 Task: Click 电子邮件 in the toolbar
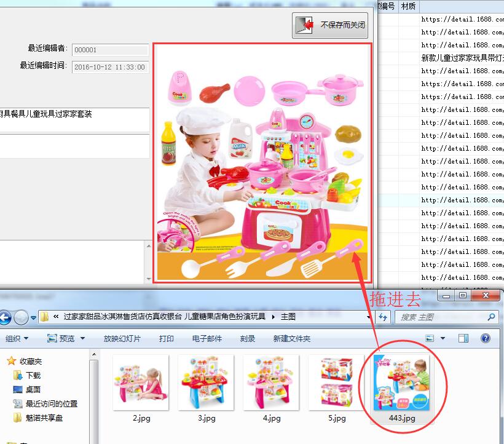tap(207, 339)
